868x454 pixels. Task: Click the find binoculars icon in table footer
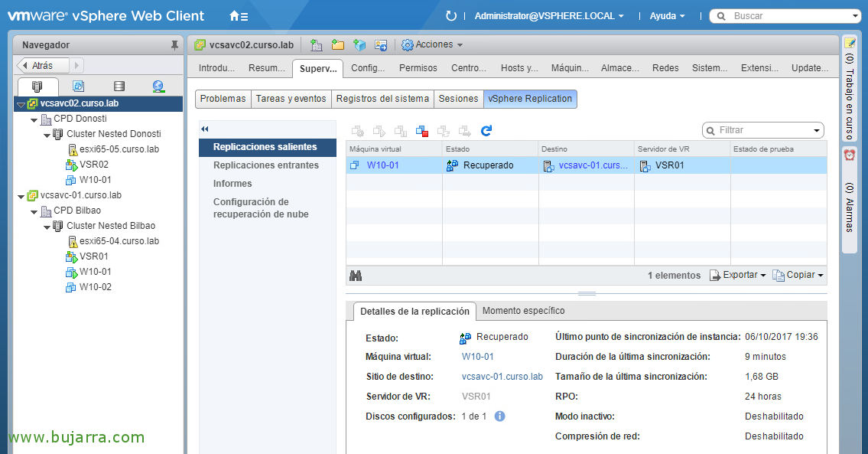point(356,276)
